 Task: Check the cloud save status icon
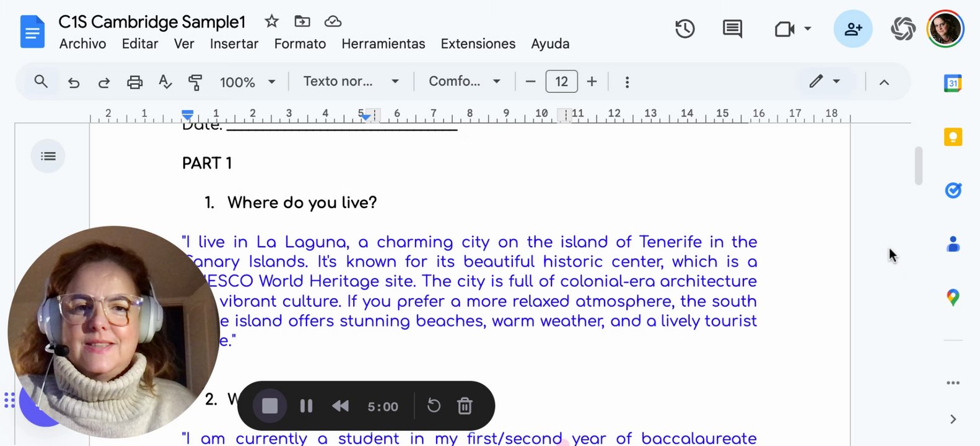coord(333,22)
